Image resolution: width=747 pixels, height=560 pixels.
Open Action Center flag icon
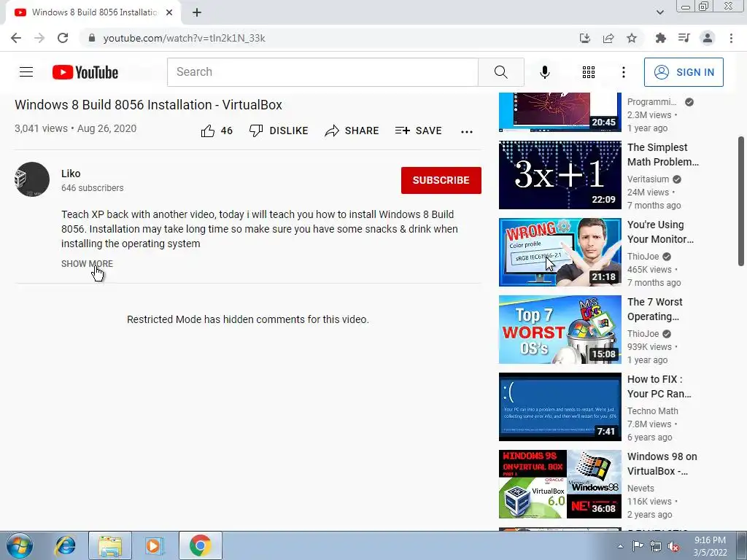tap(638, 546)
